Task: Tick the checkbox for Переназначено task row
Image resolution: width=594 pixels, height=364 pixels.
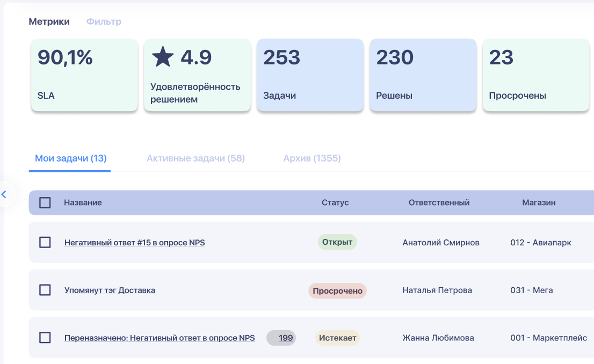Action: [45, 338]
